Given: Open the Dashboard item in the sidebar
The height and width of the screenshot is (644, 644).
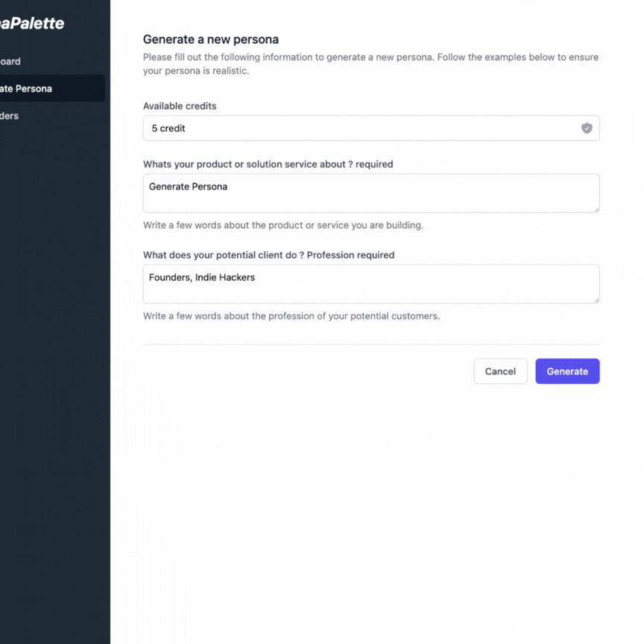Looking at the screenshot, I should tap(10, 62).
